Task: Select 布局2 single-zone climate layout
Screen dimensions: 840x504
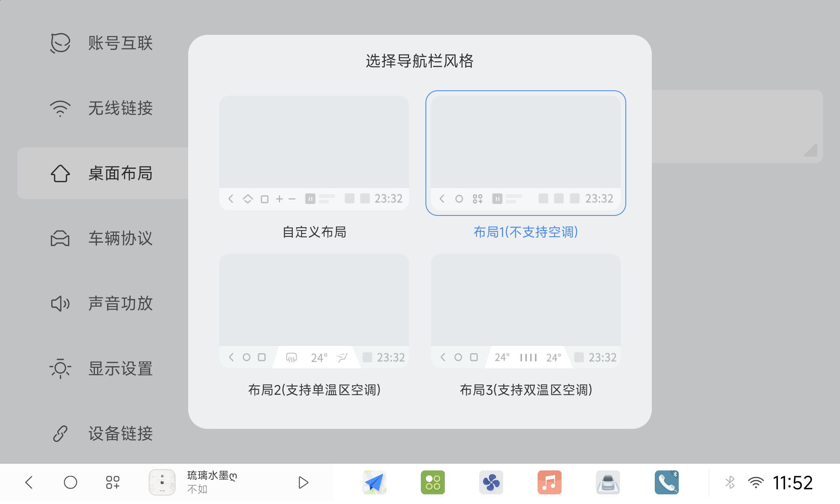Action: coord(315,311)
